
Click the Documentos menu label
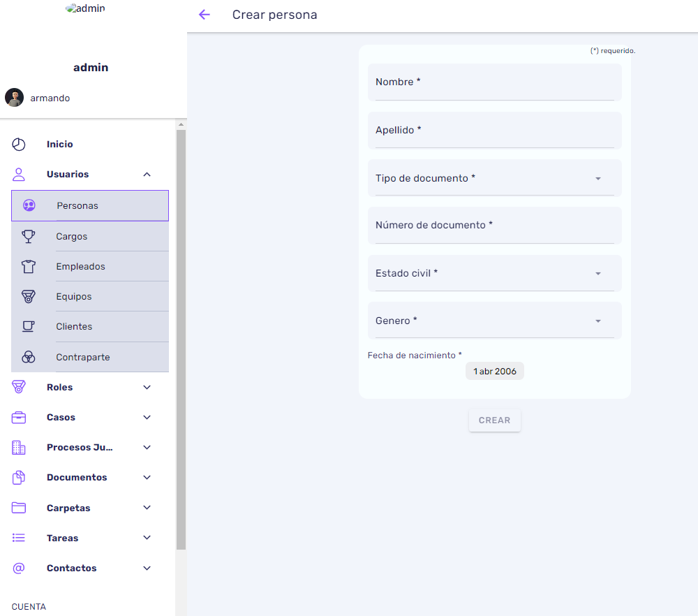pyautogui.click(x=77, y=478)
